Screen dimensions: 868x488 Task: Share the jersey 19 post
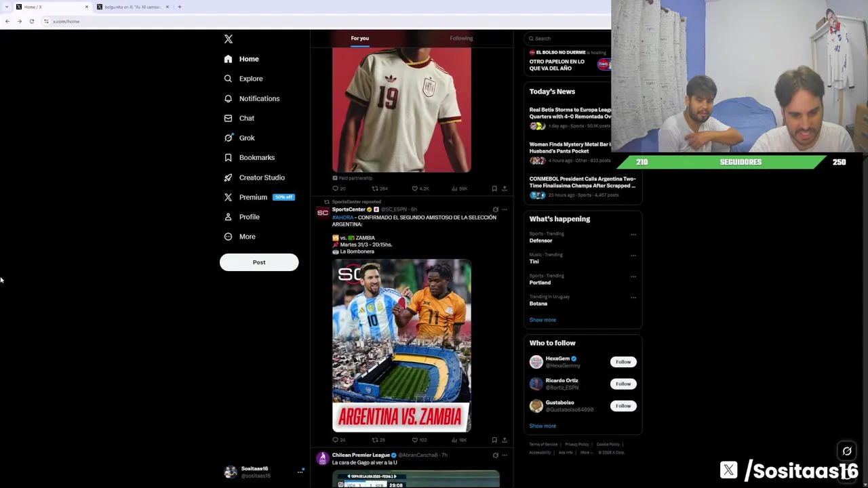tap(504, 188)
